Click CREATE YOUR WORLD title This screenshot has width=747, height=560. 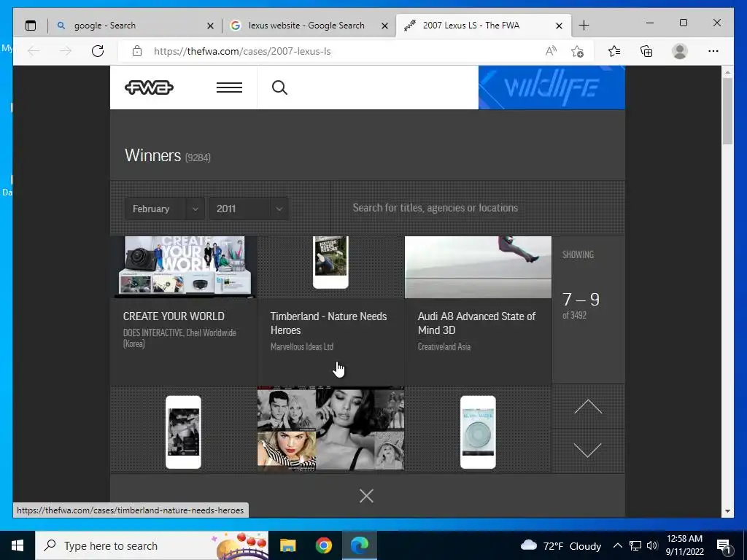coord(174,316)
